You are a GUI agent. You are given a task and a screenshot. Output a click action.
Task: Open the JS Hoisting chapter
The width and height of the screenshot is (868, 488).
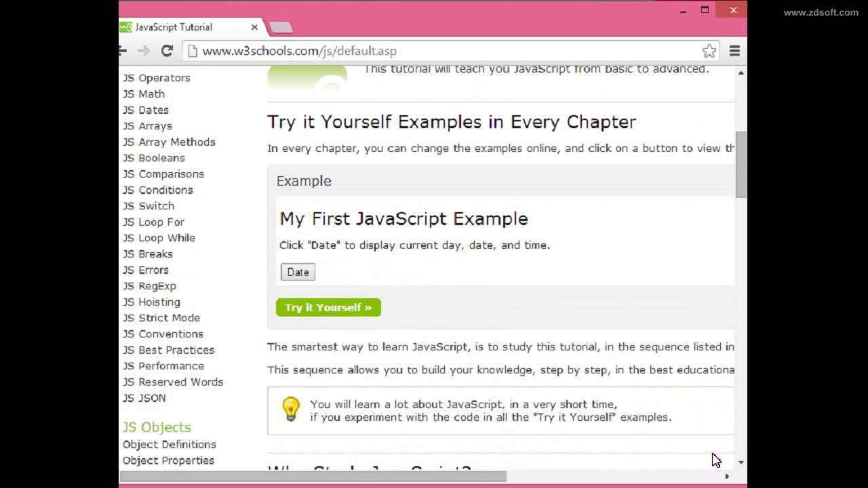151,302
